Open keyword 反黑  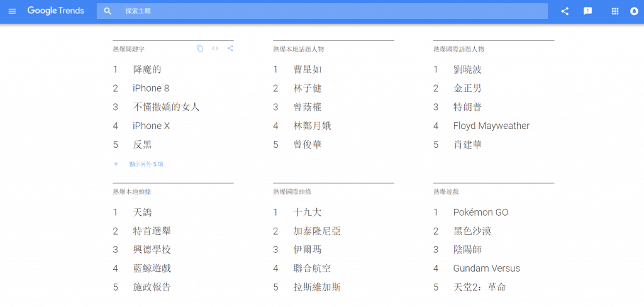tap(142, 145)
